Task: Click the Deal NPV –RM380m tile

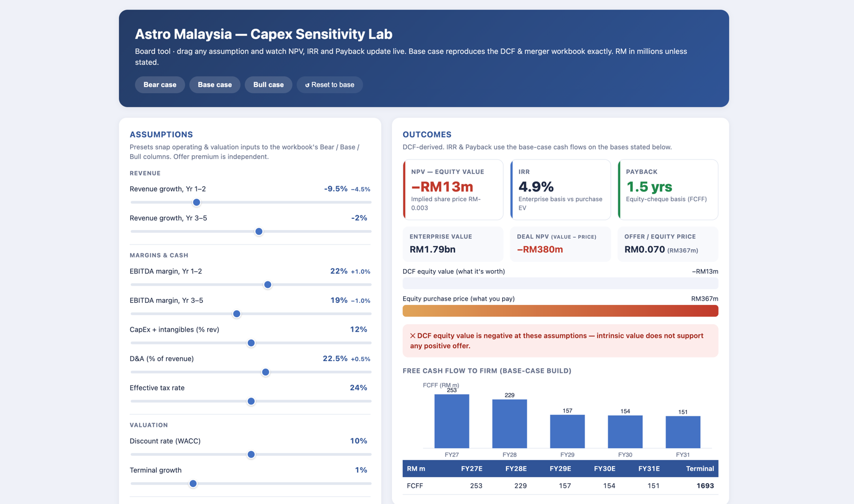Action: pos(561,244)
